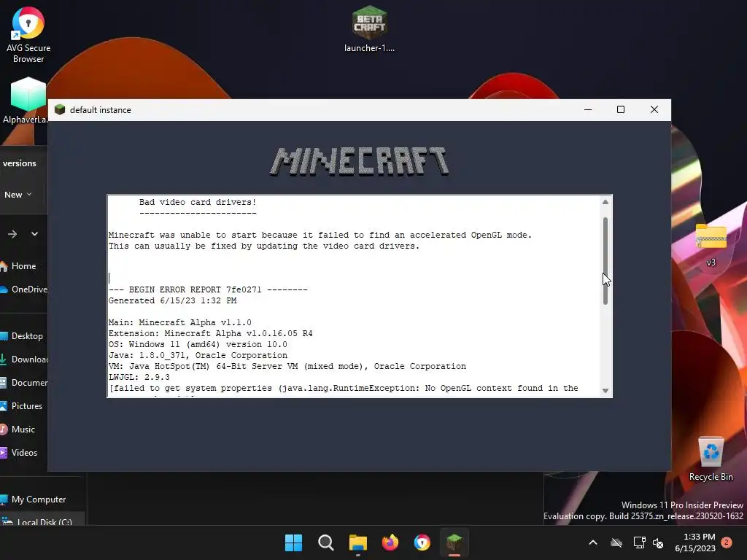Image resolution: width=747 pixels, height=560 pixels.
Task: Select Local Disk (C:) in File Explorer
Action: coord(42,521)
